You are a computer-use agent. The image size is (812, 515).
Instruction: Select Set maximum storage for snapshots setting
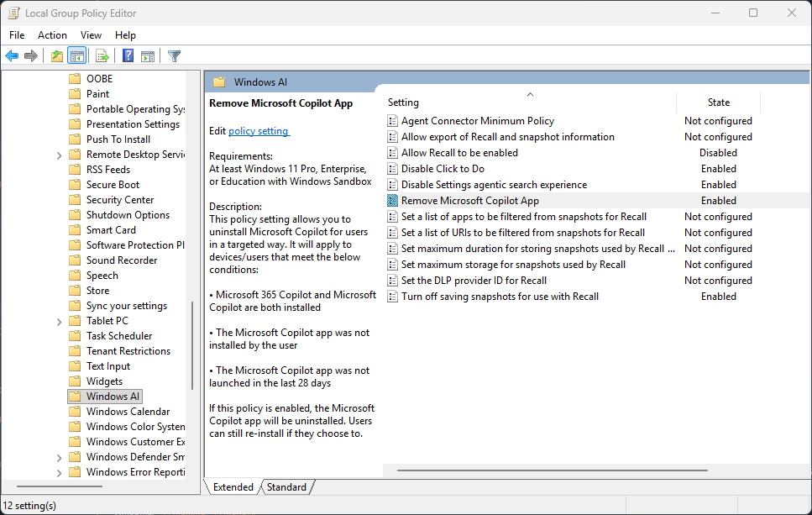click(x=513, y=265)
